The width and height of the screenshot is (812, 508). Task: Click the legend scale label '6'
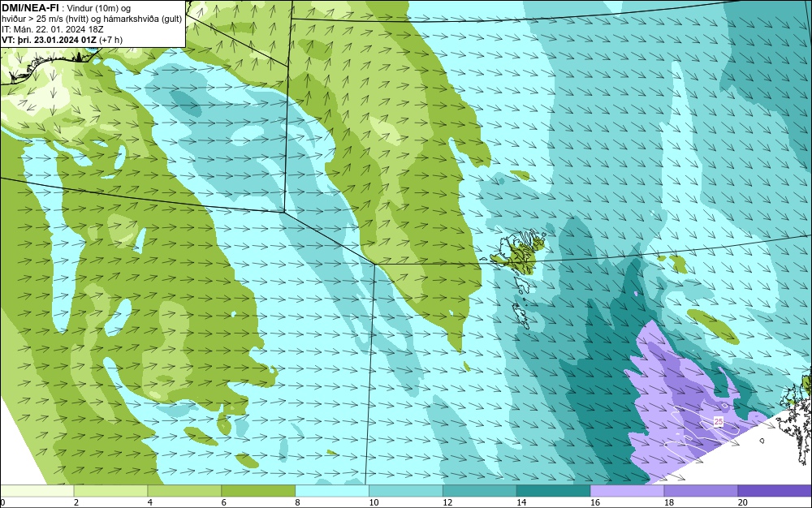click(224, 502)
